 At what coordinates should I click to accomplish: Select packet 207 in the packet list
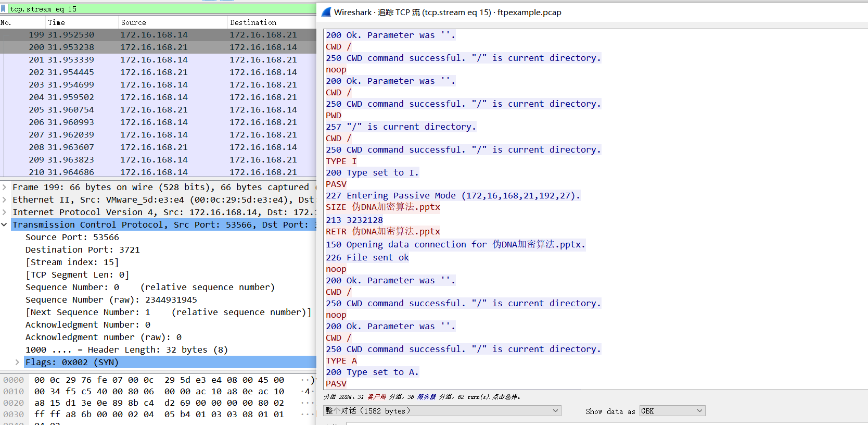158,135
